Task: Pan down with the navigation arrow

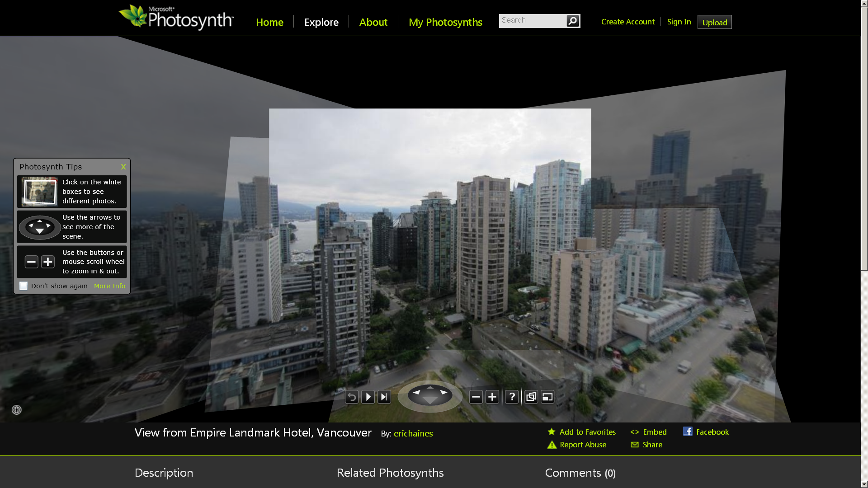Action: pos(430,400)
